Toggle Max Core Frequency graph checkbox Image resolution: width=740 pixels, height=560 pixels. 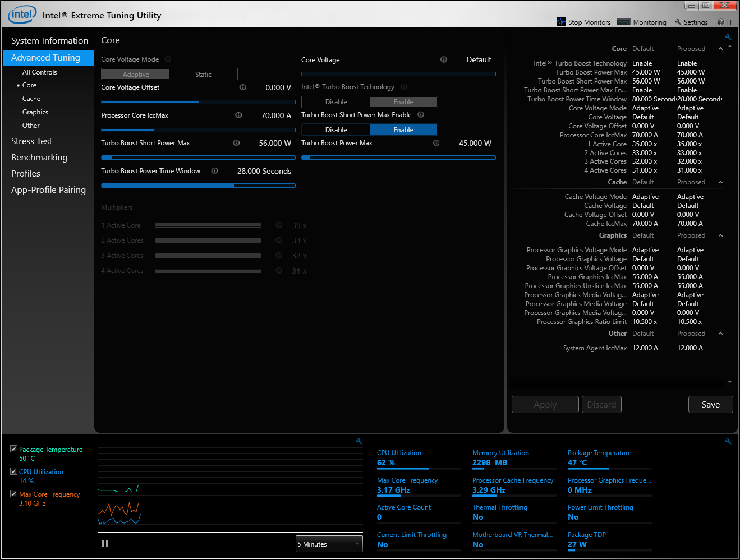(13, 494)
